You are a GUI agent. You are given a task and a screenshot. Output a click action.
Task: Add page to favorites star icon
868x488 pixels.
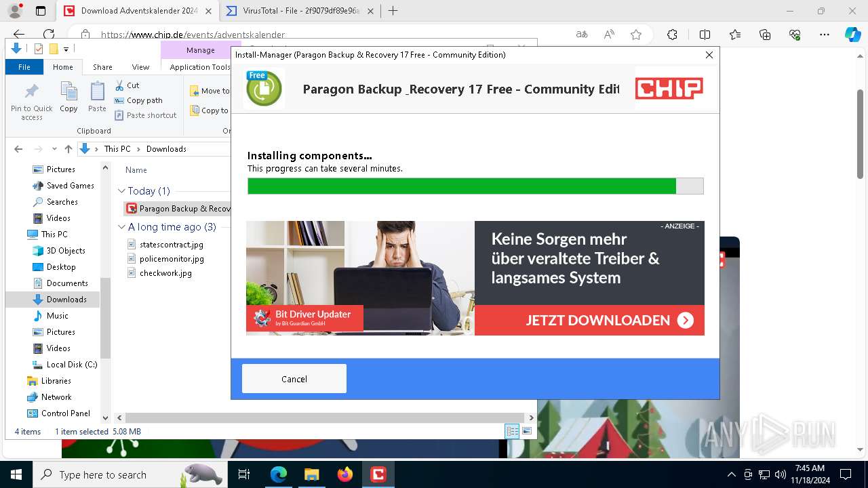tap(635, 35)
